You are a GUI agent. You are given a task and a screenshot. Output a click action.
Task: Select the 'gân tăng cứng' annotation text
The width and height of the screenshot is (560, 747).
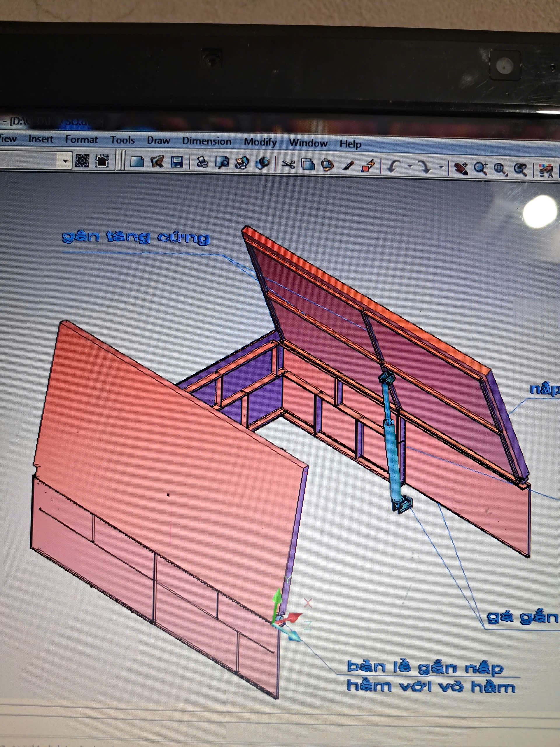pyautogui.click(x=135, y=237)
